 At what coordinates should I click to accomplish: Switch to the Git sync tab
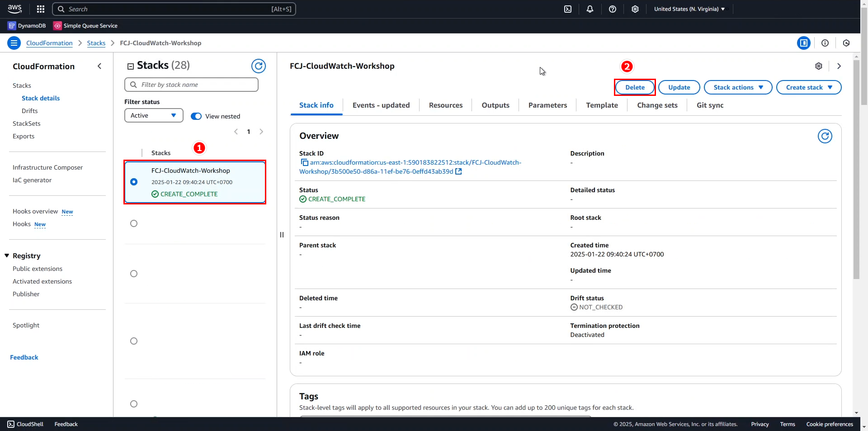pyautogui.click(x=710, y=105)
